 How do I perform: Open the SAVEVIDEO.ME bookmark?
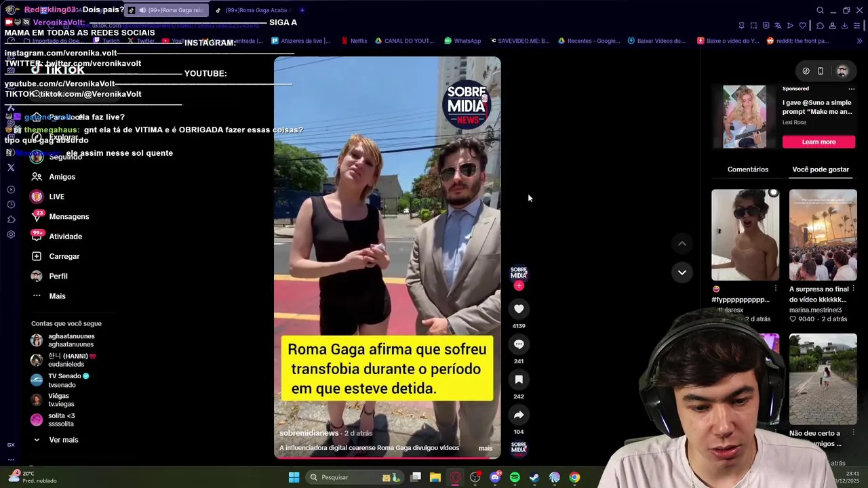(x=519, y=41)
